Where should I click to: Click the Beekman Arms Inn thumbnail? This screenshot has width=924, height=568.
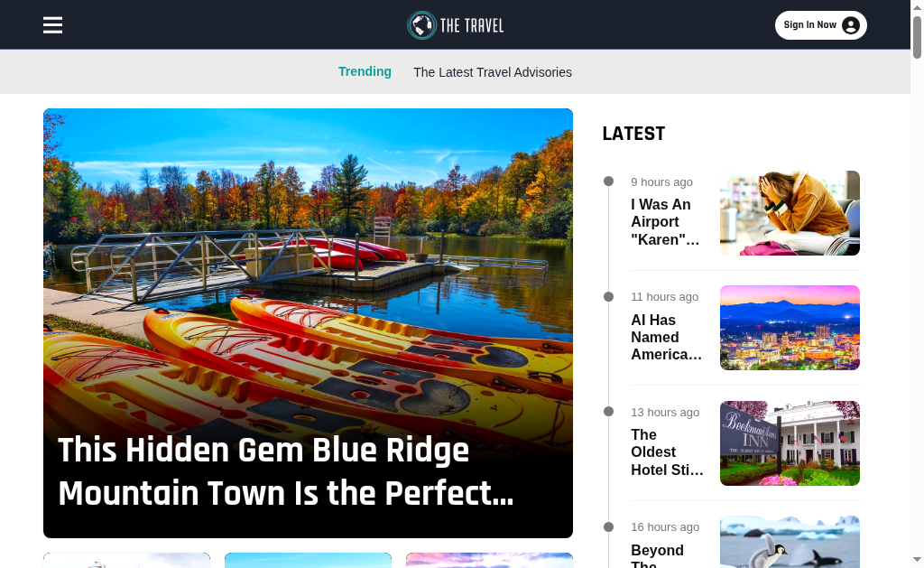[790, 443]
